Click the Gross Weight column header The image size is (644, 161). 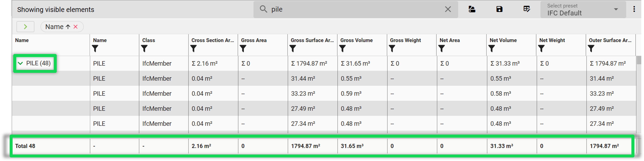tap(405, 40)
